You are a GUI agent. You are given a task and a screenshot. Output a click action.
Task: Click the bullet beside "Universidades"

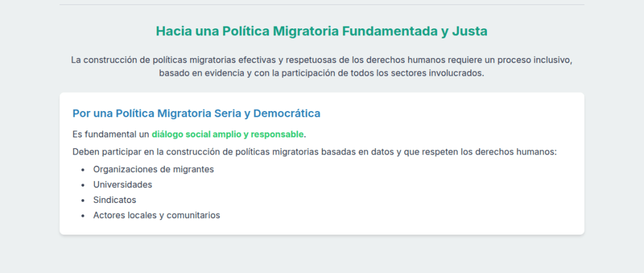point(83,185)
